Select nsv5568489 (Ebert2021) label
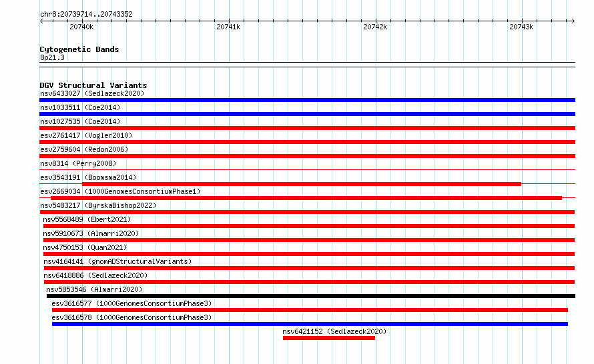The image size is (594, 364). [87, 219]
